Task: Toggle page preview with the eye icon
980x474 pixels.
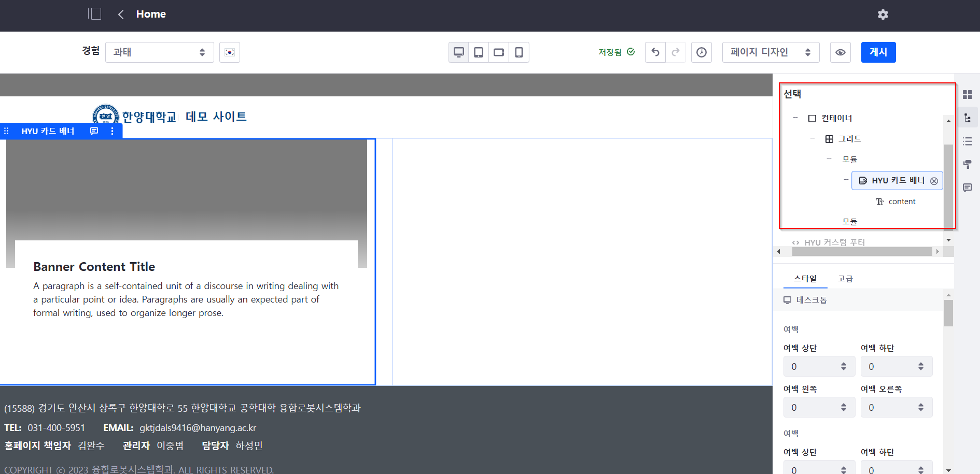Action: [840, 52]
